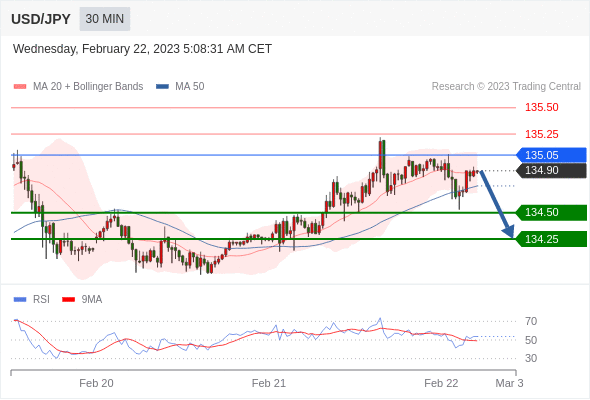Click the 'MA 20 + Bollinger Bands' legend label

click(88, 87)
